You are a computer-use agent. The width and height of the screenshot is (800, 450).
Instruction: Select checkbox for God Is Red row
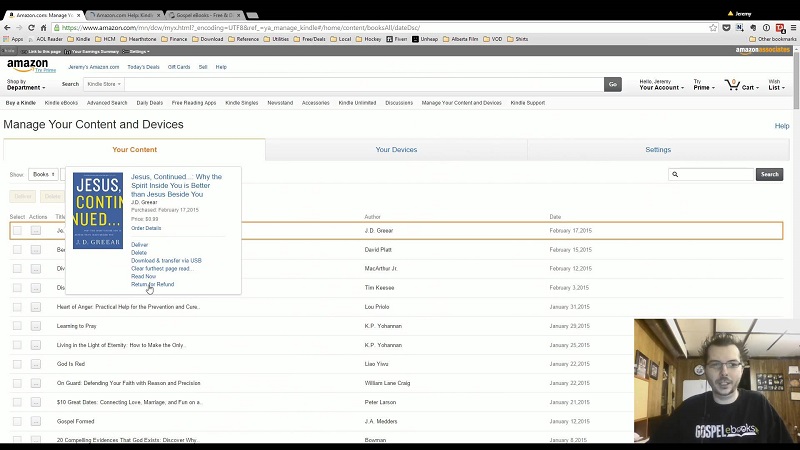17,364
